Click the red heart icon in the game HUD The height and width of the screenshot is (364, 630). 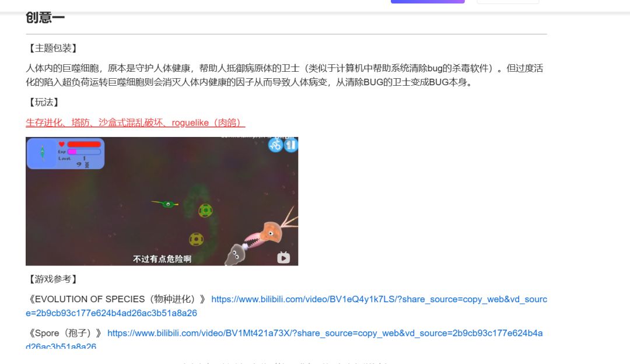pyautogui.click(x=61, y=144)
